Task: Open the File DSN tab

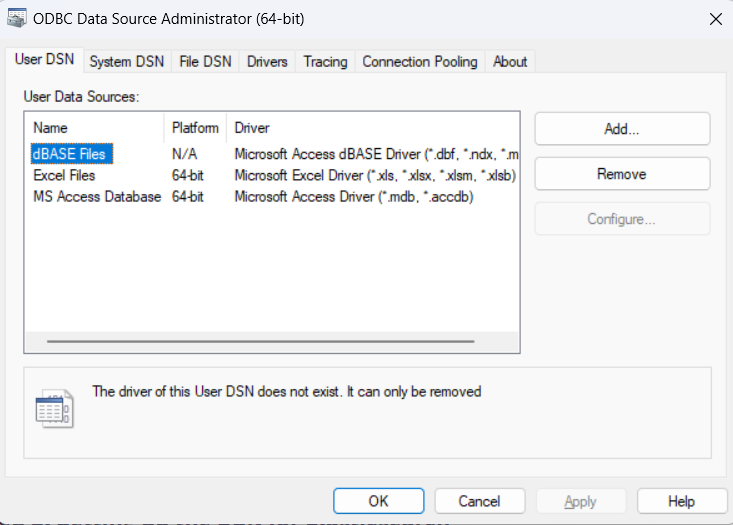Action: coord(205,62)
